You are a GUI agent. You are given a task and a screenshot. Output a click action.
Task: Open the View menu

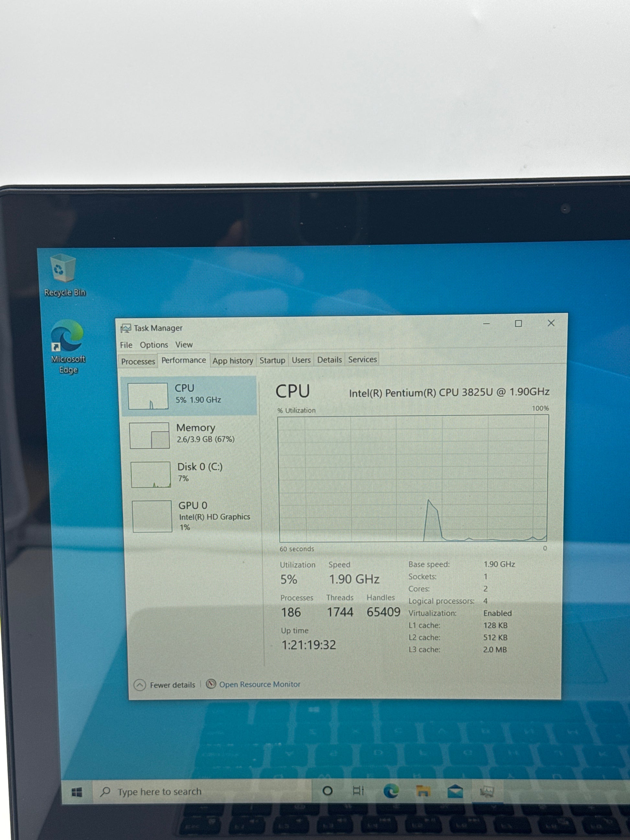(184, 344)
